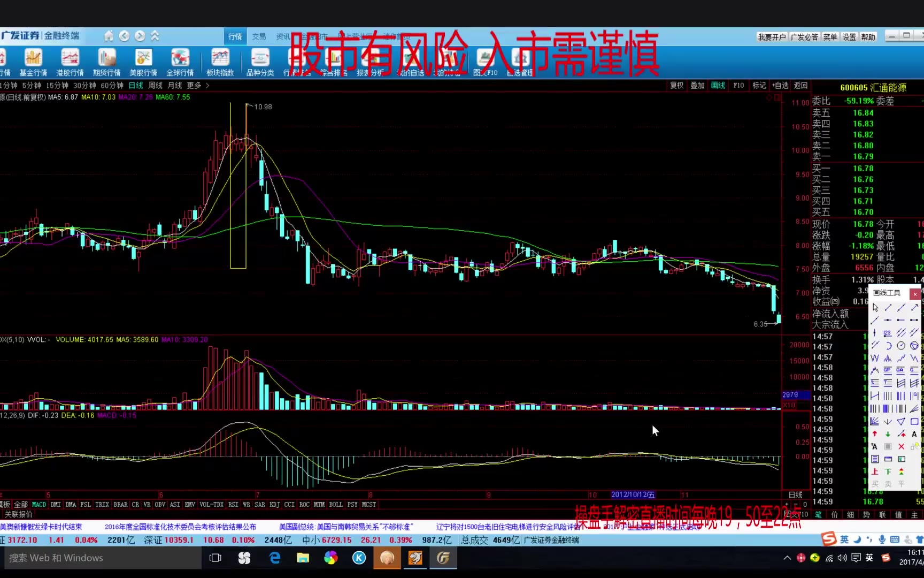Image resolution: width=924 pixels, height=578 pixels.
Task: Select the rectangle drawing tool
Action: point(914,422)
